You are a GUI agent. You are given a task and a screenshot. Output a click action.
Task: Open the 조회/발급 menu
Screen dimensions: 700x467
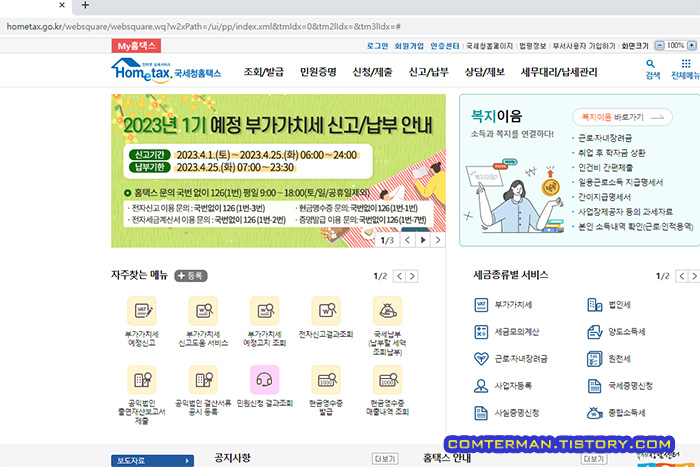click(263, 72)
